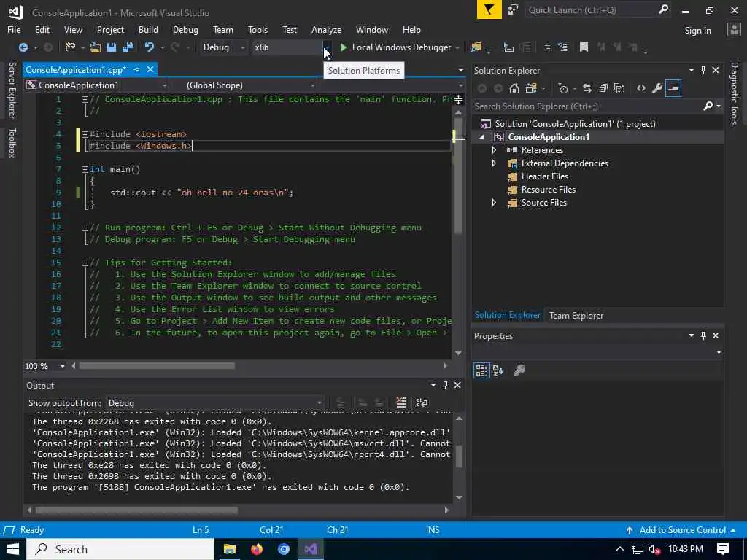Viewport: 747px width, 560px height.
Task: Click the Navigate Backward arrow icon
Action: click(23, 47)
